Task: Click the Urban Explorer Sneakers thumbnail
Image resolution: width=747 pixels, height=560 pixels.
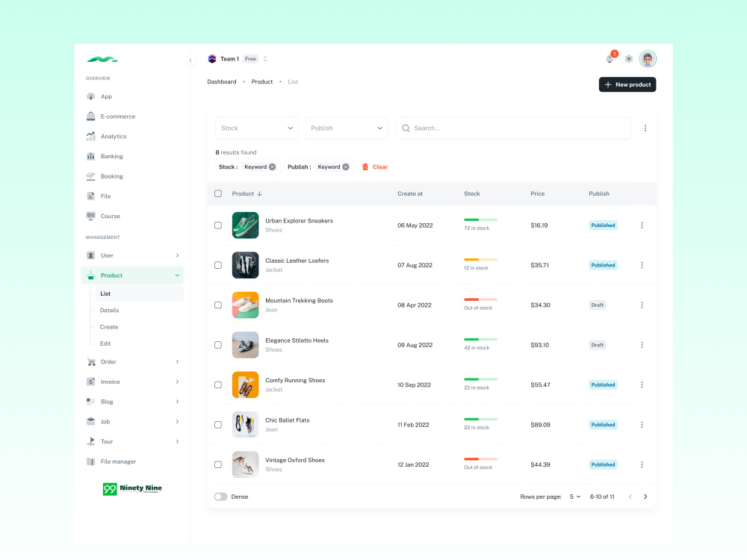Action: click(245, 225)
